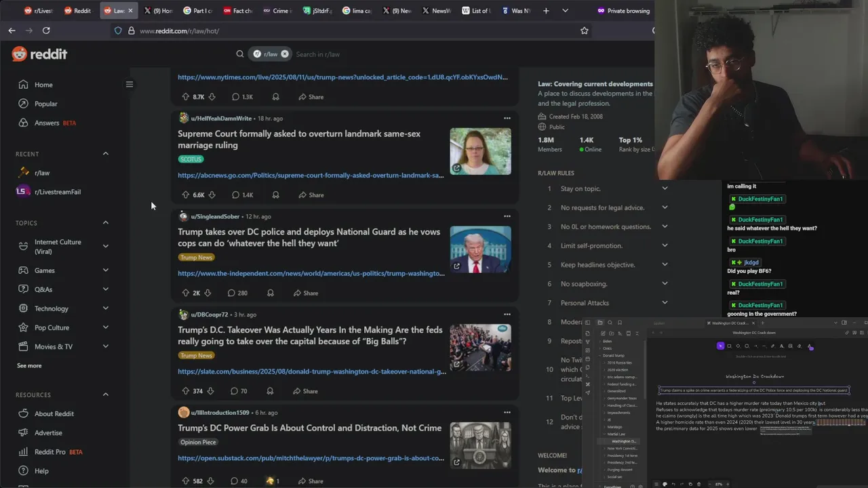This screenshot has height=488, width=868.
Task: Go back to the previous browser page
Action: tap(12, 30)
